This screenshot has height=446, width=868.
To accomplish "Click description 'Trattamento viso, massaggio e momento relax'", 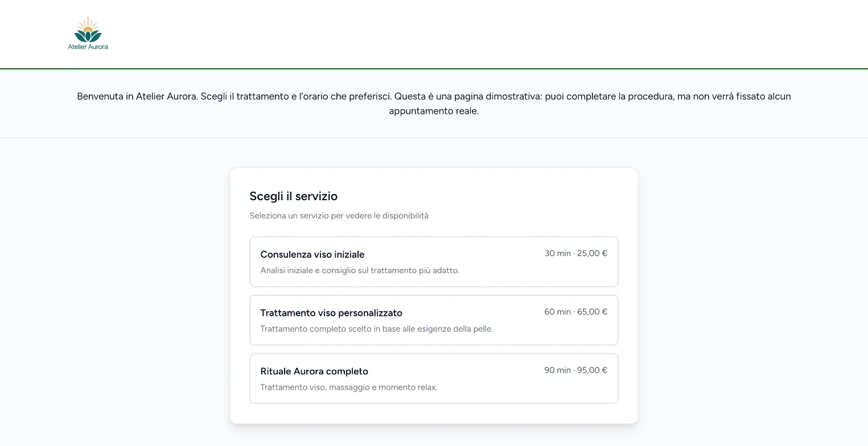I will point(349,387).
